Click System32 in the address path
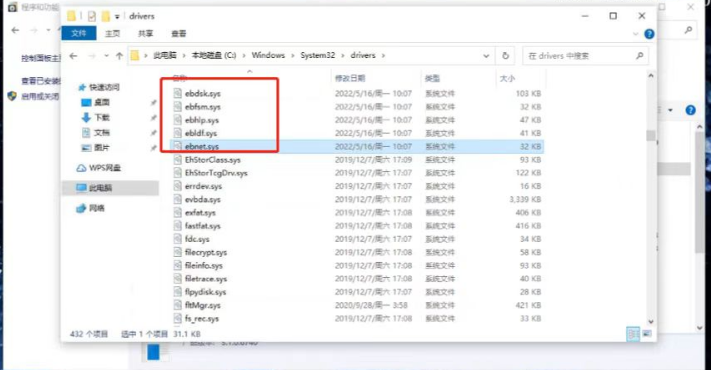This screenshot has width=711, height=370. (317, 55)
